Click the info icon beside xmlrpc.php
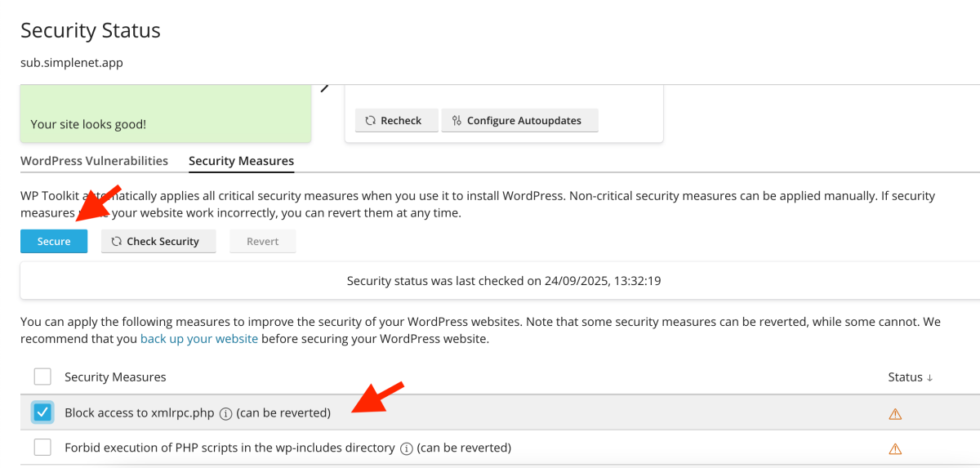Image resolution: width=980 pixels, height=468 pixels. (x=226, y=413)
